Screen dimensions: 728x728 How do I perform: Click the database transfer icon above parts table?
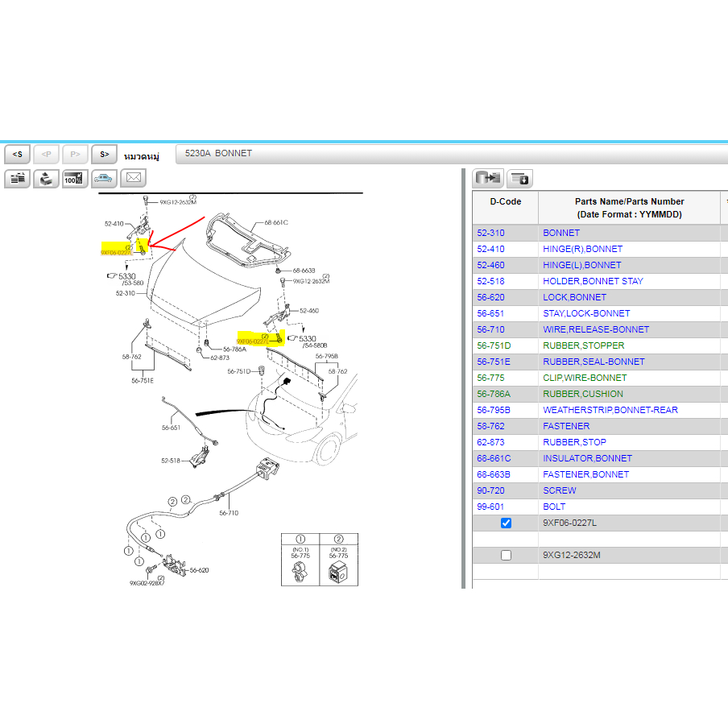click(x=490, y=178)
